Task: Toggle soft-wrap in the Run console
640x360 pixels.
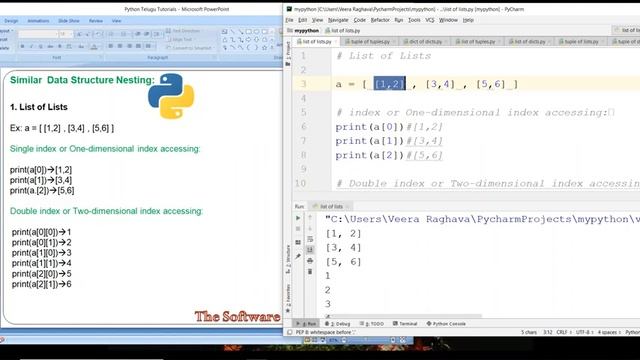Action: 310,239
